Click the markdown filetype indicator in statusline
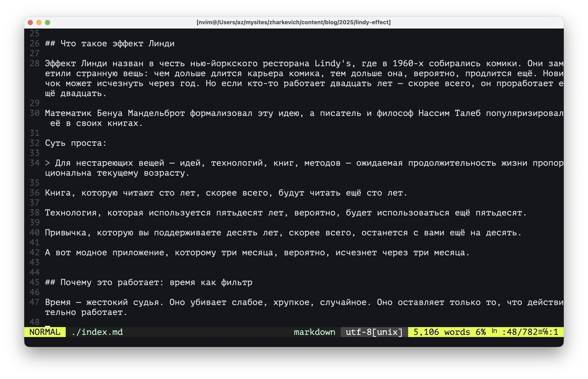Image resolution: width=588 pixels, height=379 pixels. click(x=315, y=332)
